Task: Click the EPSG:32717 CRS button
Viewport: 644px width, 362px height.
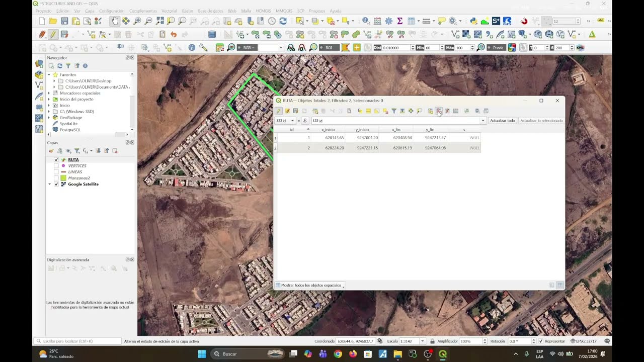Action: coord(583,341)
